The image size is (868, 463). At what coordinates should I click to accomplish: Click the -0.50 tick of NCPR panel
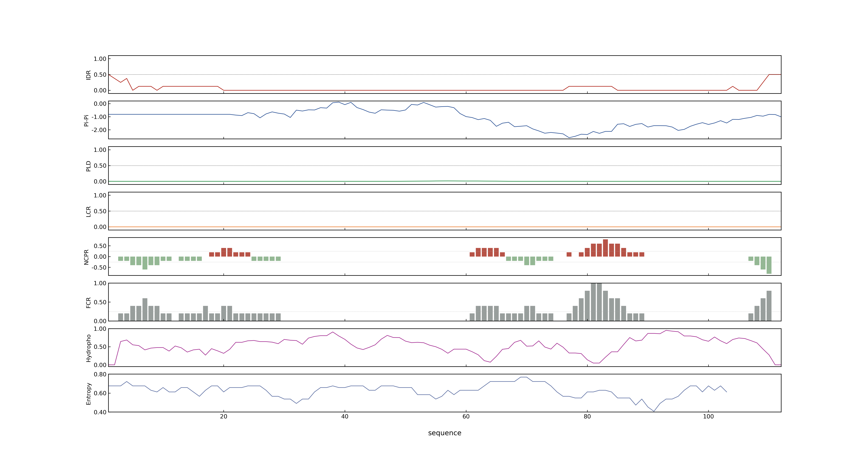click(x=99, y=268)
